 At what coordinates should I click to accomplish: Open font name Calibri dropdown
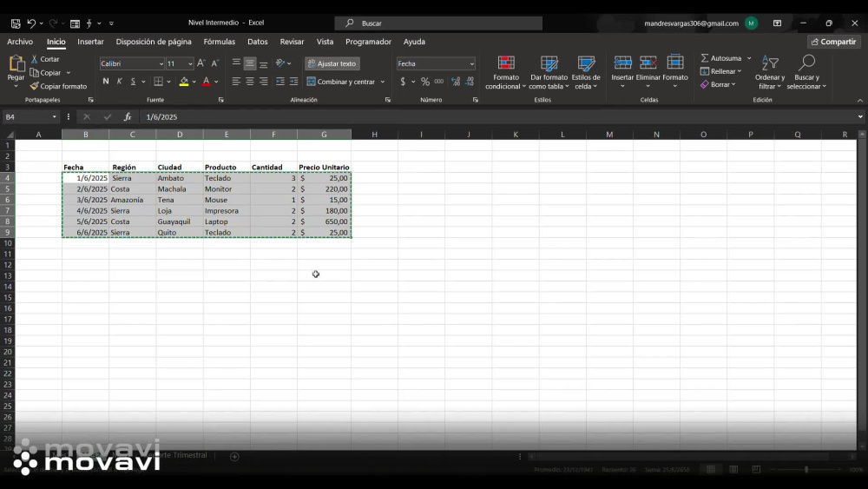coord(161,63)
